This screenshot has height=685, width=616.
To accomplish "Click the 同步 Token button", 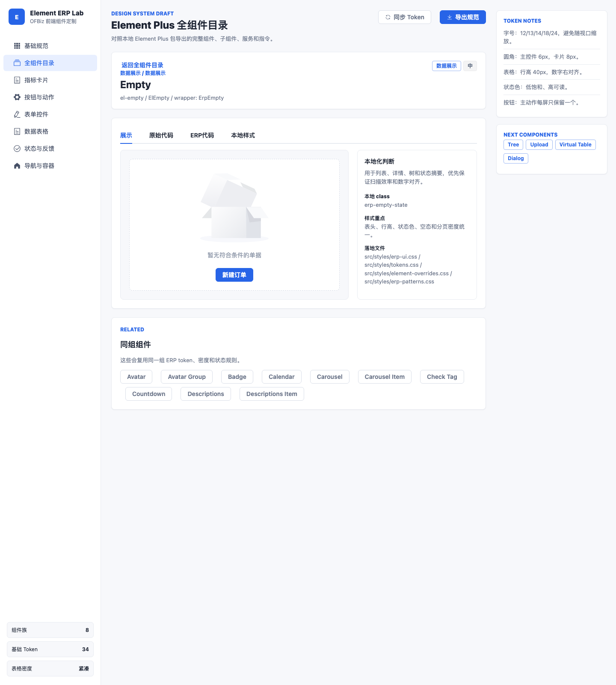I will tap(405, 17).
